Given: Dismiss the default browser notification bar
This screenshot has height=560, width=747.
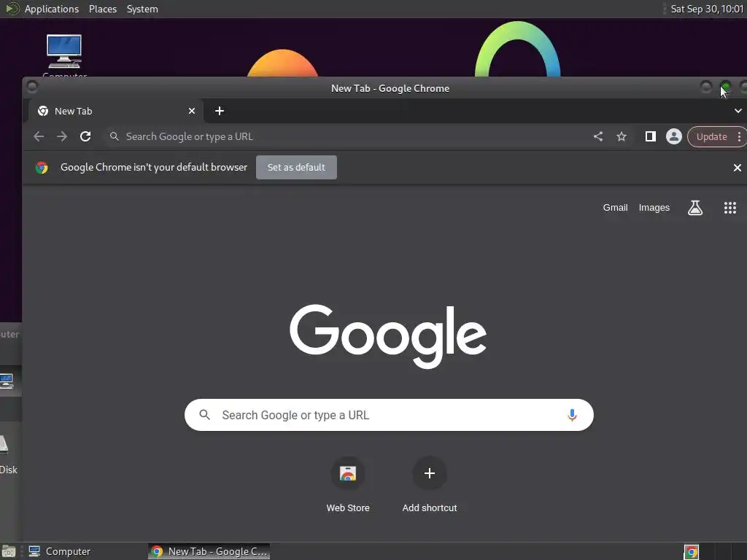Looking at the screenshot, I should pos(737,168).
